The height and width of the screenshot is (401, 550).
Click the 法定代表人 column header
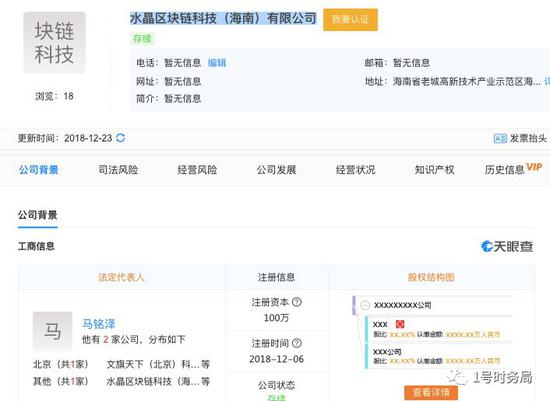click(121, 277)
